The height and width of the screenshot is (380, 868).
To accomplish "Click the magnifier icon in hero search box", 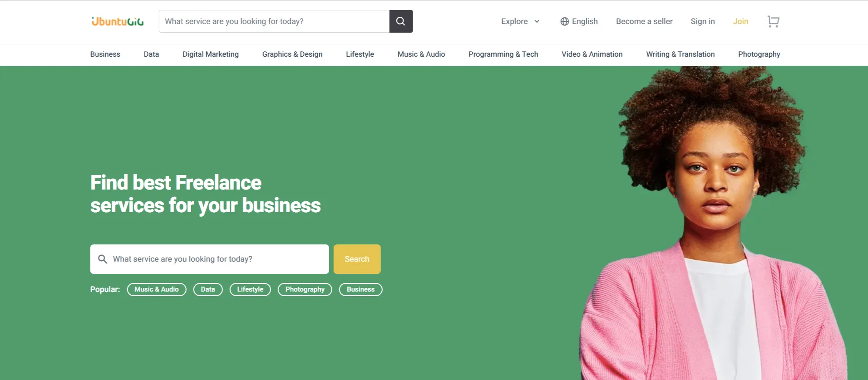I will click(x=103, y=259).
